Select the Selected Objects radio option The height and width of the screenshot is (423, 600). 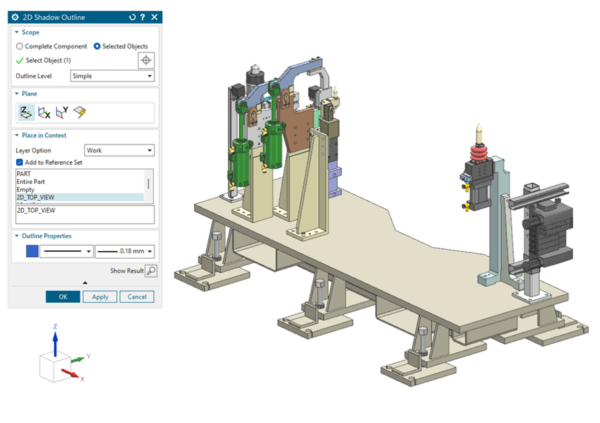pyautogui.click(x=97, y=46)
